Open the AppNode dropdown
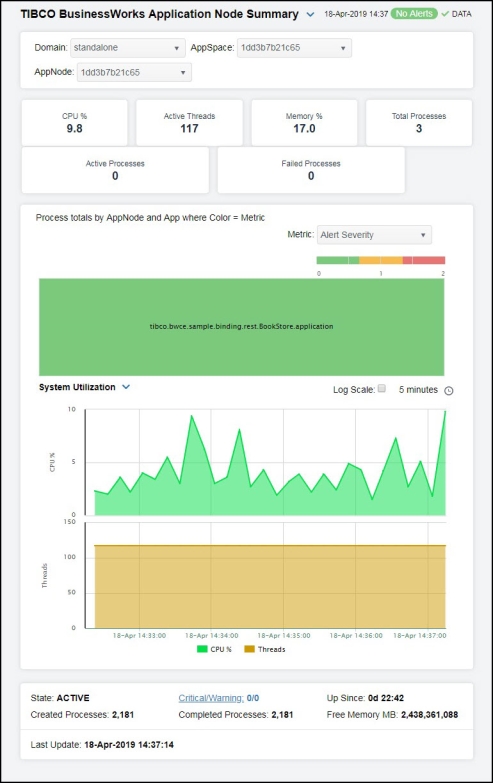This screenshot has width=493, height=783. pos(134,72)
